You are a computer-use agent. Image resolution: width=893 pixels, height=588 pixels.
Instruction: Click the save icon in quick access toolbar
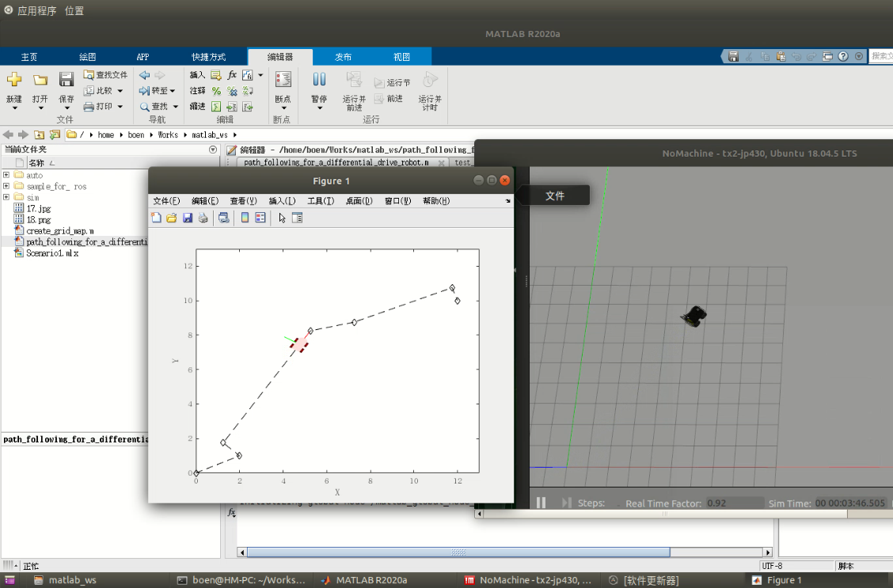(734, 56)
